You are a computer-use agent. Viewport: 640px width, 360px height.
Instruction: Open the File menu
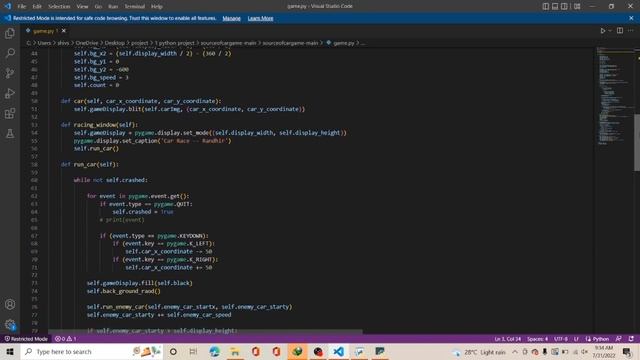22,7
